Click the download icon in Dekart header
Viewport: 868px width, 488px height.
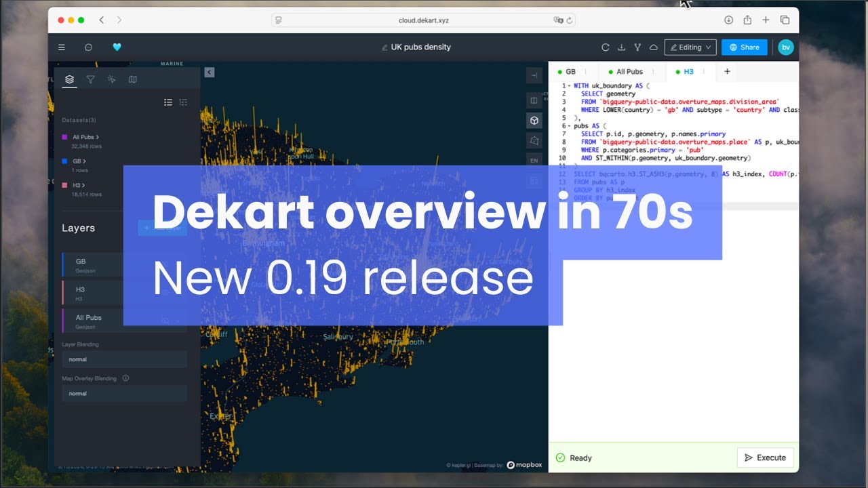(x=621, y=47)
